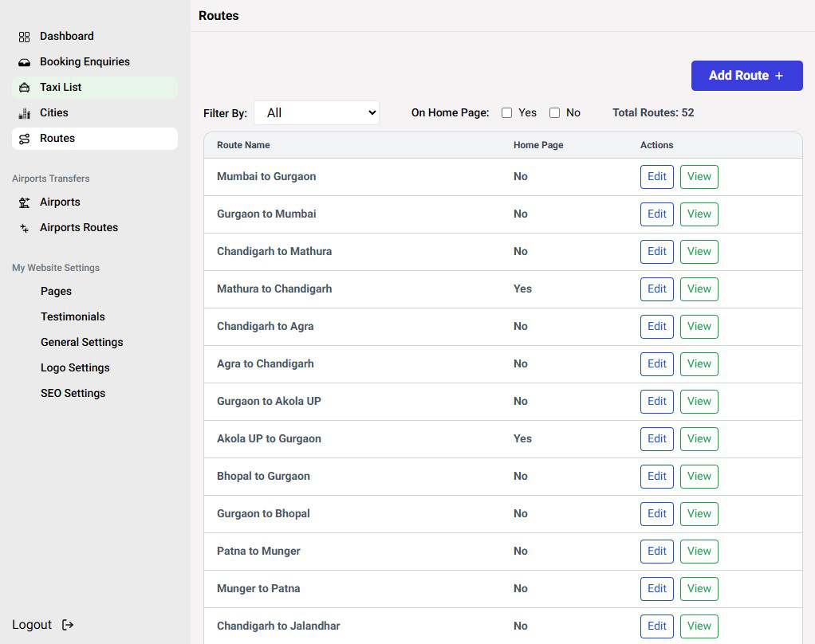Open the Testimonials page from sidebar

pos(73,316)
